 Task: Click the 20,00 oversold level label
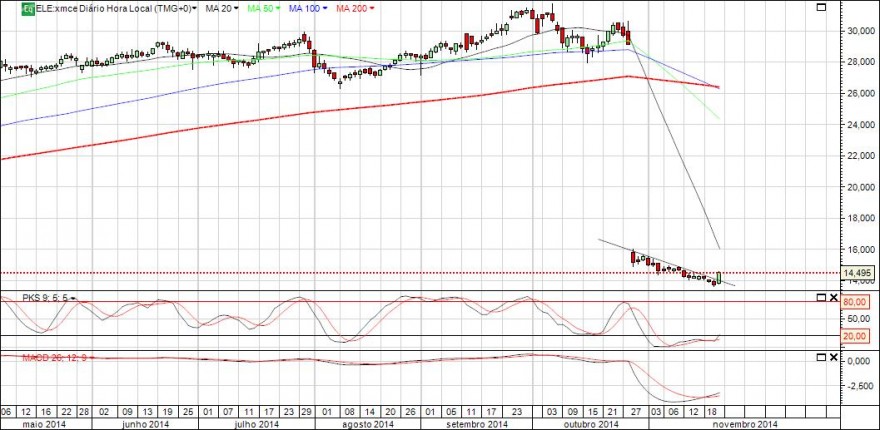(856, 336)
